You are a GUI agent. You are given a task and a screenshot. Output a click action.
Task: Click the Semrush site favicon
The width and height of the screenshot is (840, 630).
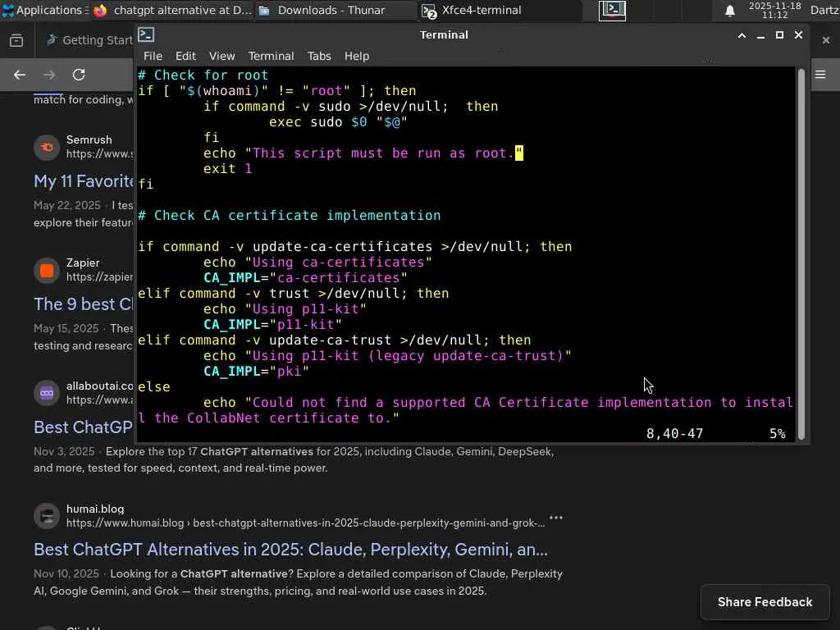click(47, 147)
